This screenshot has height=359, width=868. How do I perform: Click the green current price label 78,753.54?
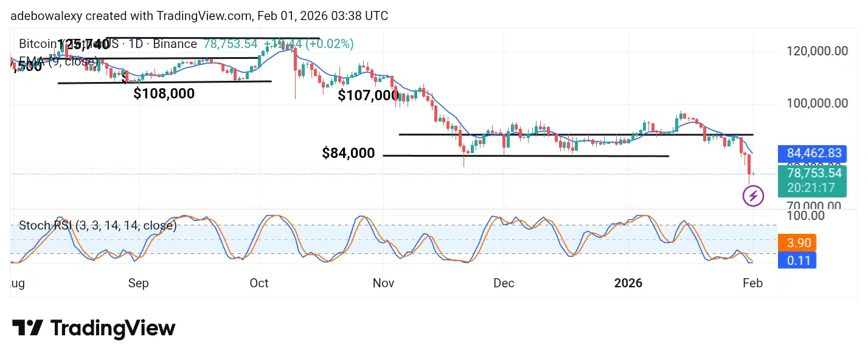(x=813, y=173)
